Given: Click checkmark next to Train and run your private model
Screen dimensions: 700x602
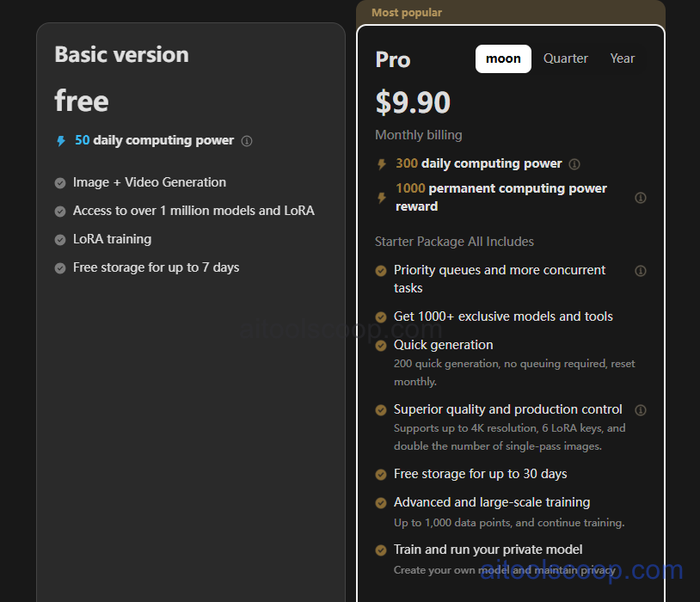Looking at the screenshot, I should (x=380, y=550).
